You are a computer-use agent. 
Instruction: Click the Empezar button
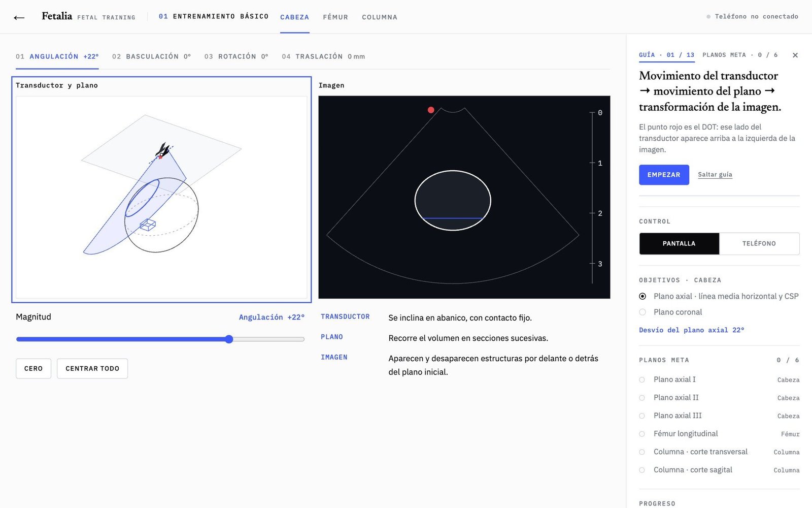[664, 175]
